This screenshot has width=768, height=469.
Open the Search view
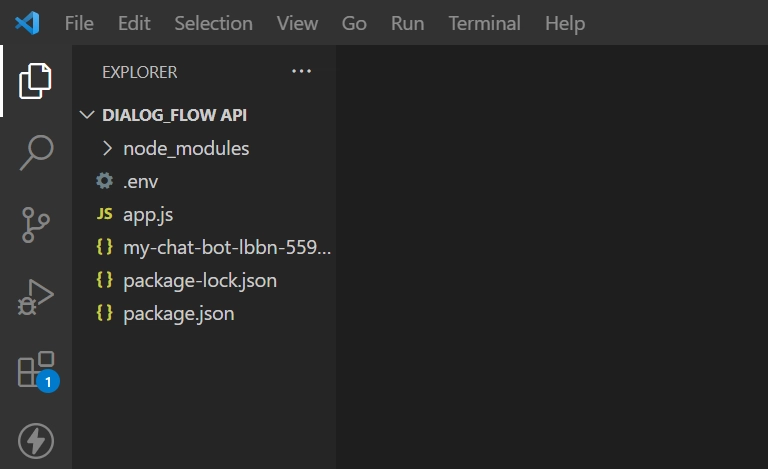[x=36, y=152]
